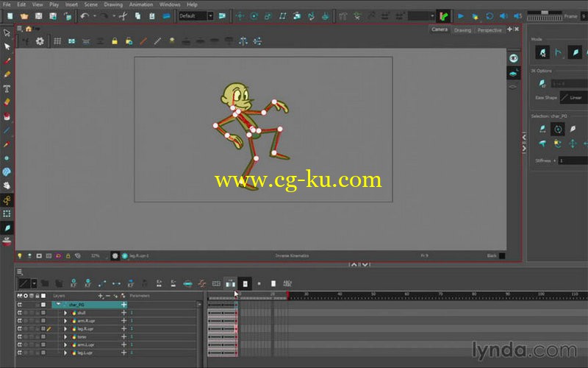
Task: Select the Transform arrow tool in Tools toolbar
Action: pyautogui.click(x=7, y=32)
